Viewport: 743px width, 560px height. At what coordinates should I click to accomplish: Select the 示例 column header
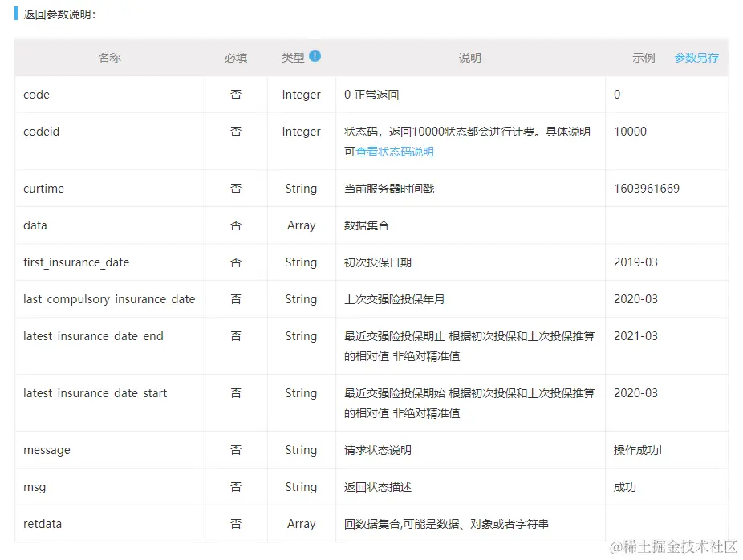click(644, 58)
